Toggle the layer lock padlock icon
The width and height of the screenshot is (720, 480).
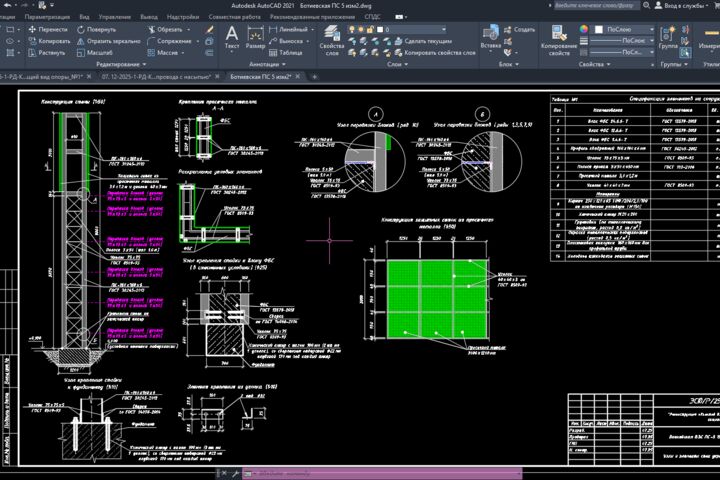click(x=370, y=29)
